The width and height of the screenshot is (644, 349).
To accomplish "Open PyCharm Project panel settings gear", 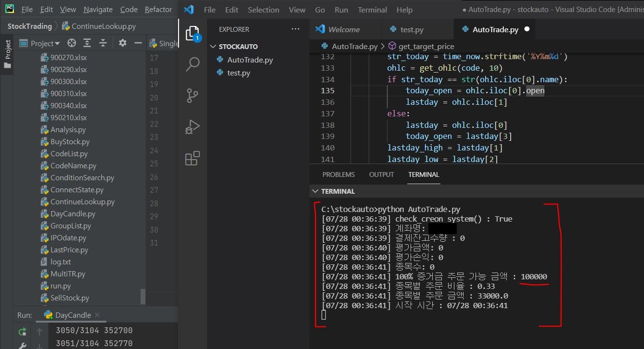I will click(x=122, y=43).
